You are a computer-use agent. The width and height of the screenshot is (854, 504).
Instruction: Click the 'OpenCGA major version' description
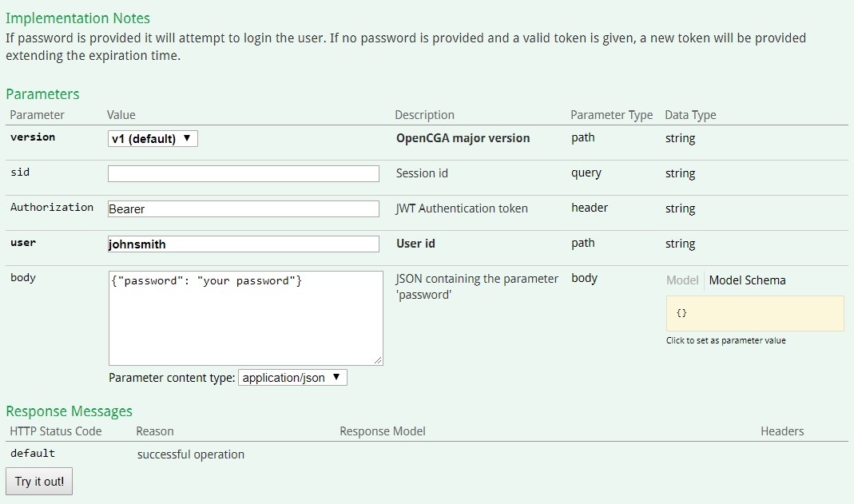coord(463,138)
